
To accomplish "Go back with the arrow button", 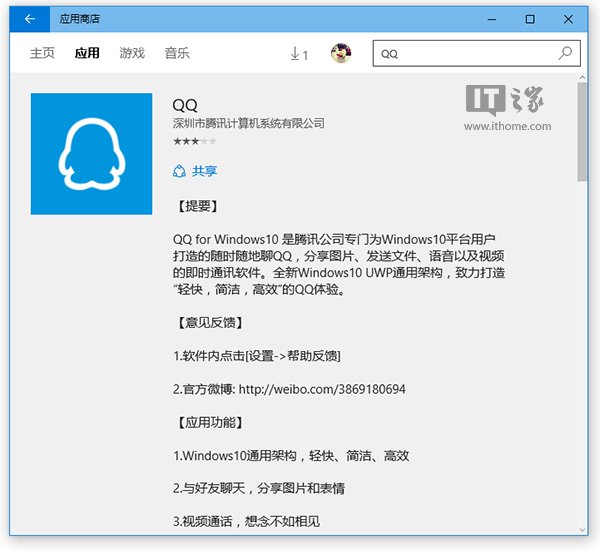I will click(x=29, y=19).
